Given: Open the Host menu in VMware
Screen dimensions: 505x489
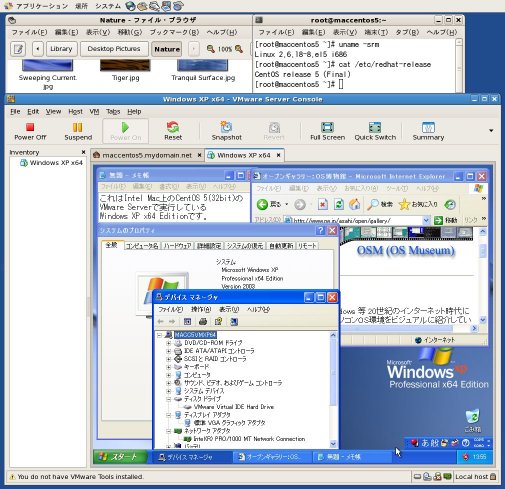Looking at the screenshot, I should (x=75, y=112).
